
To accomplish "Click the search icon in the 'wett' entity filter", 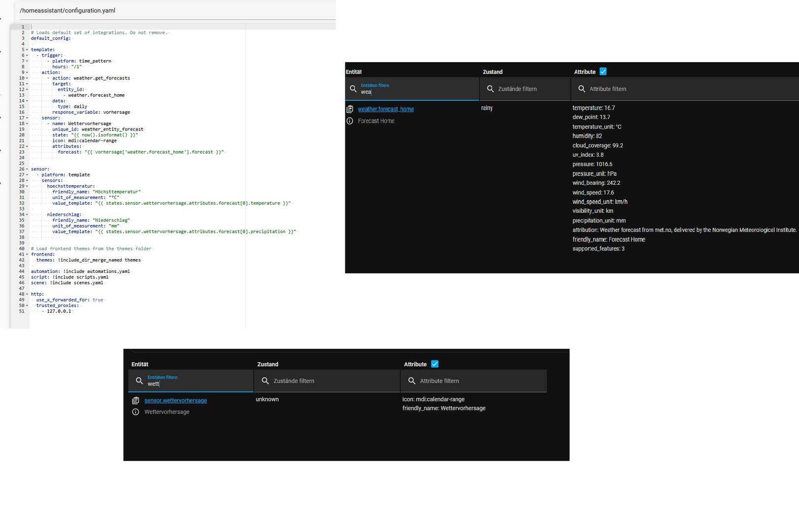I will (139, 381).
